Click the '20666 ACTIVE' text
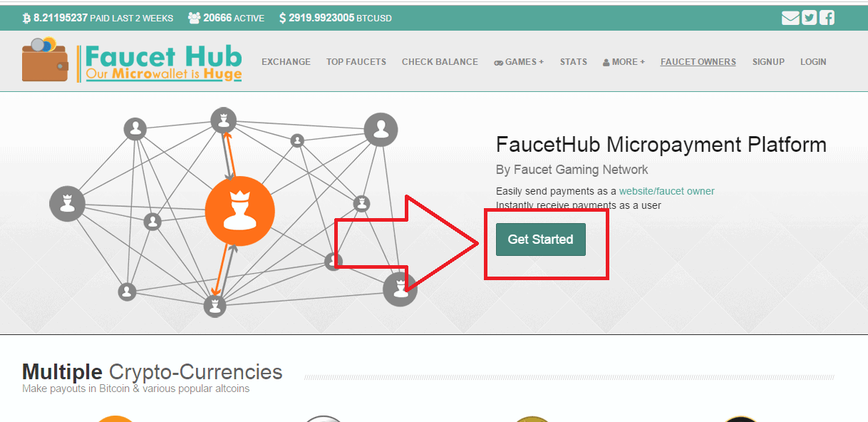Viewport: 868px width, 422px height. [x=232, y=18]
